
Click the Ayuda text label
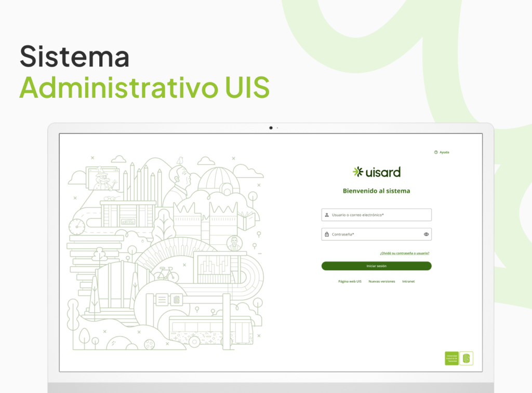(444, 152)
